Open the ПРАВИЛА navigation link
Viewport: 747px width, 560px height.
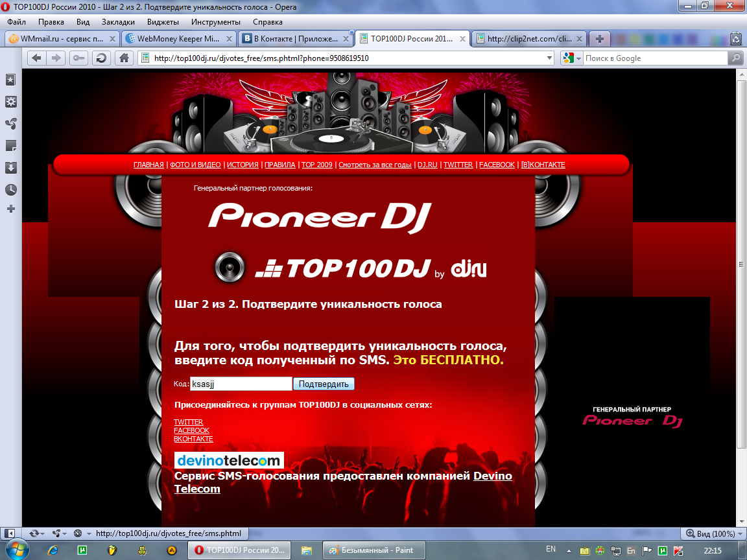[280, 165]
